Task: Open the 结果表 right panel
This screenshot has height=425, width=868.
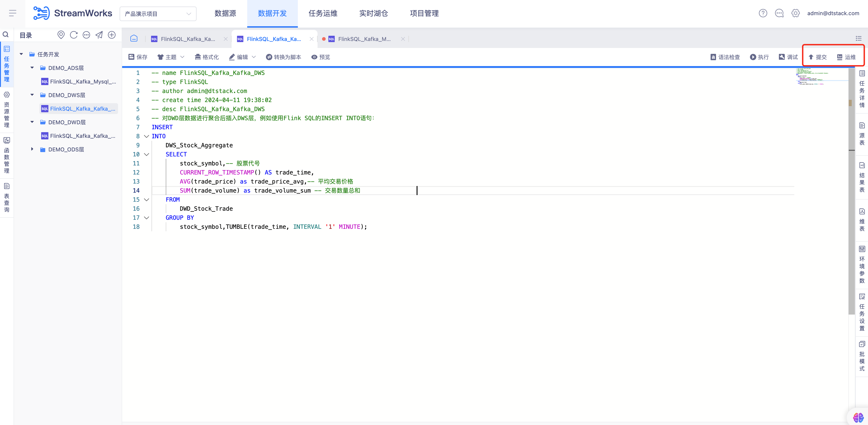Action: click(862, 177)
